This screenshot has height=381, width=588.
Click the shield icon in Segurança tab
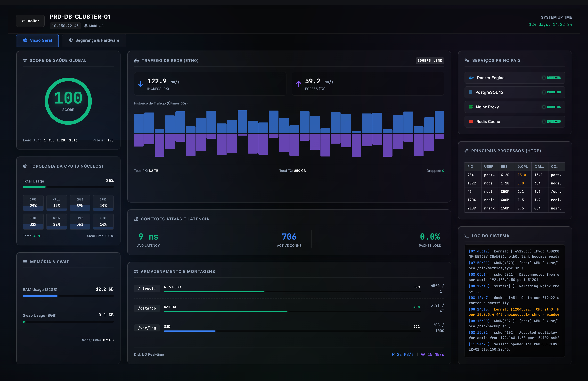point(71,40)
